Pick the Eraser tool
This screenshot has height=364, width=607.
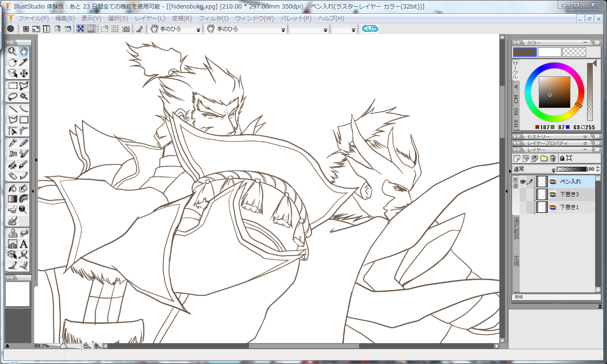coord(12,176)
